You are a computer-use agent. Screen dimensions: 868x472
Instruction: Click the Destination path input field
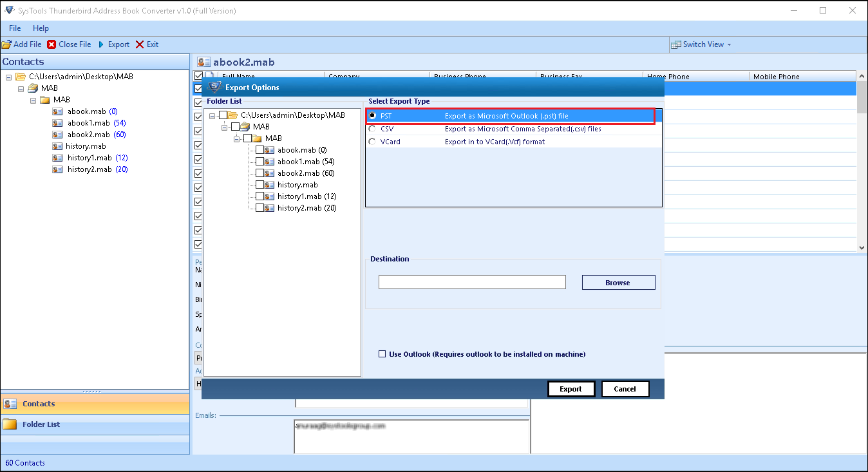[x=472, y=282]
